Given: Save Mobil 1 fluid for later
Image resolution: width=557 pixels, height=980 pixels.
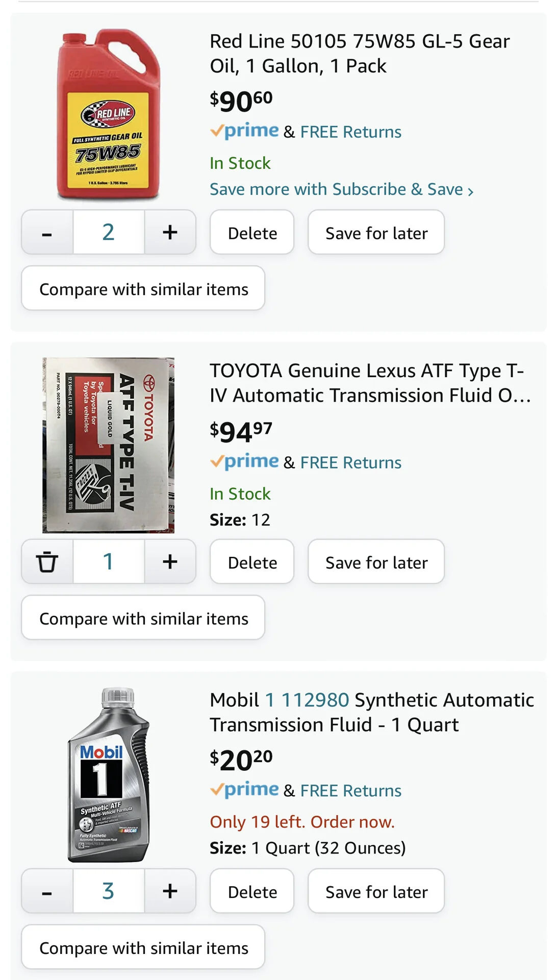Looking at the screenshot, I should [376, 891].
